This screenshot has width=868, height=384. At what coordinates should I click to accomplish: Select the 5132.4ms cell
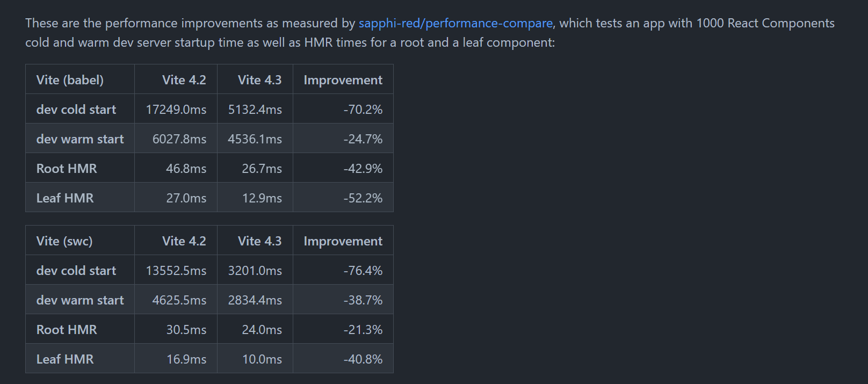(255, 110)
